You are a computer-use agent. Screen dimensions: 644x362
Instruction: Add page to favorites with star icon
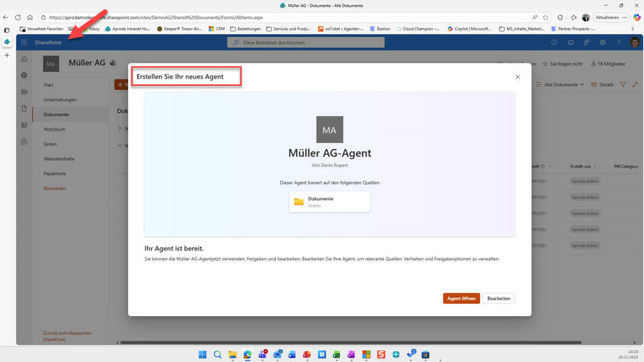tap(545, 17)
